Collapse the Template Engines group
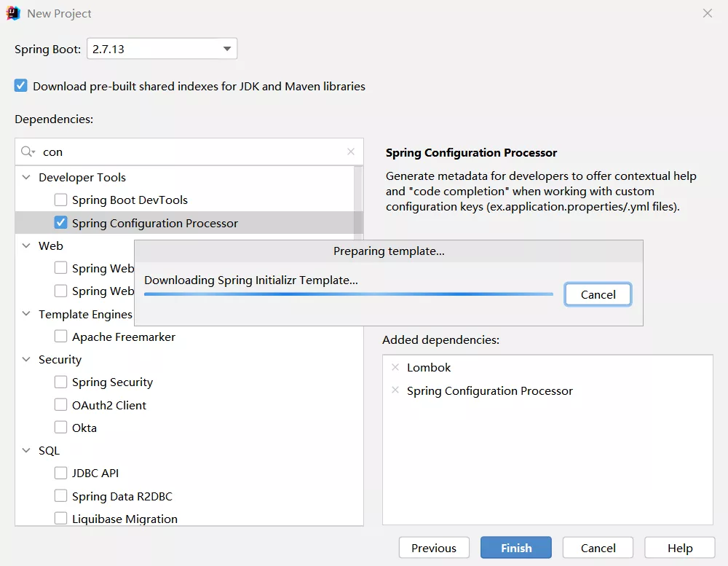 pos(26,314)
